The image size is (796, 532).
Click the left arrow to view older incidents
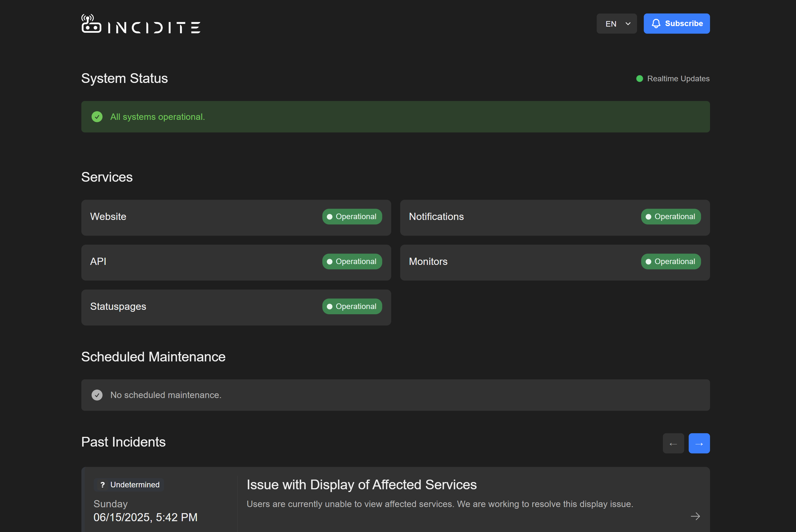tap(674, 443)
